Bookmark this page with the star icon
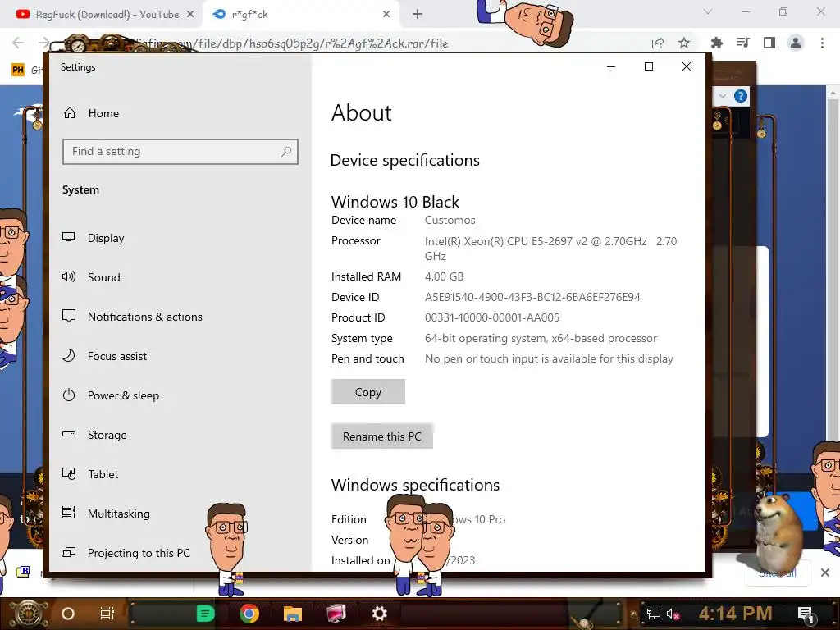Image resolution: width=840 pixels, height=630 pixels. pyautogui.click(x=684, y=43)
